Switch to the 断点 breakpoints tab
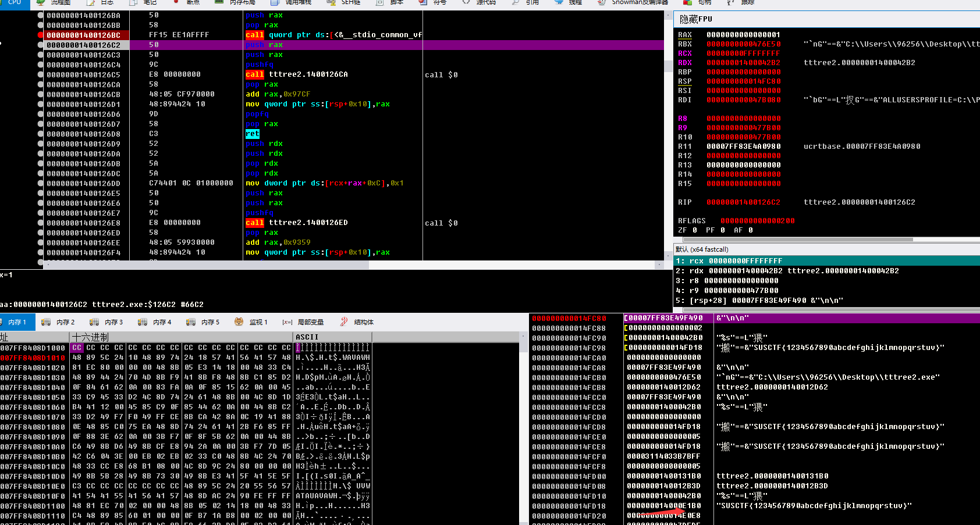The height and width of the screenshot is (525, 980). click(187, 3)
